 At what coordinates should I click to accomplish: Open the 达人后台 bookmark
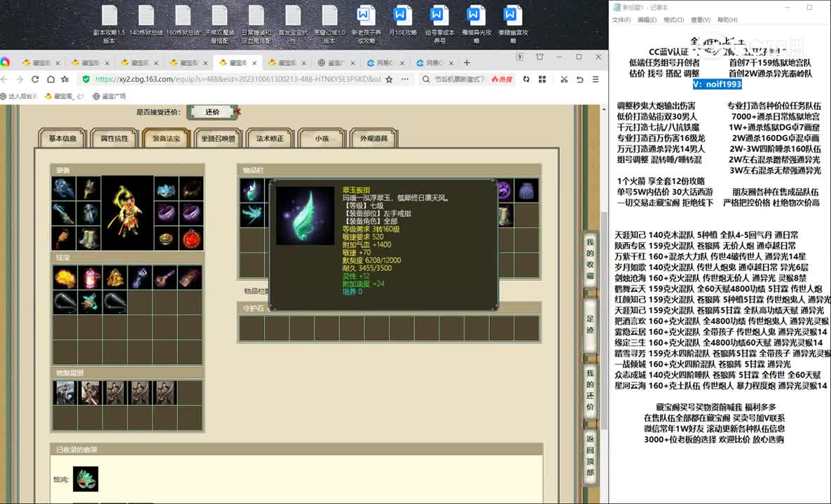click(19, 97)
